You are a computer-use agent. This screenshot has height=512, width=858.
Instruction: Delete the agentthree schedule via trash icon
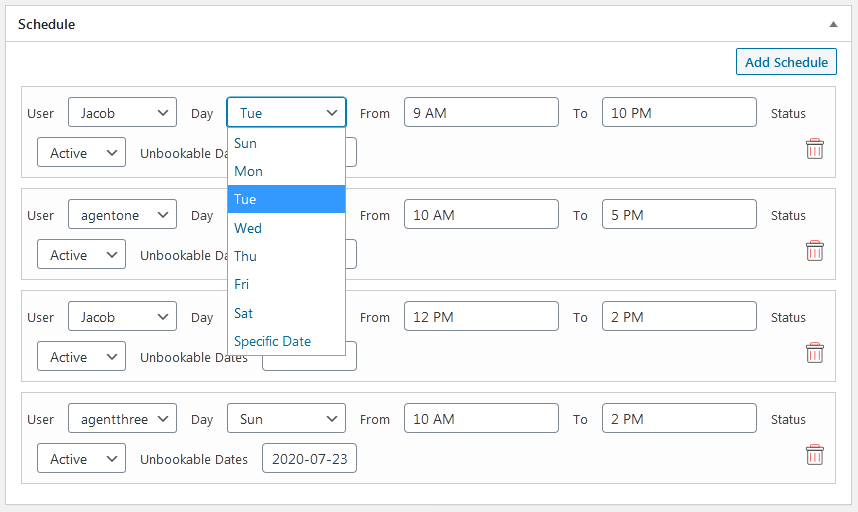(x=814, y=455)
